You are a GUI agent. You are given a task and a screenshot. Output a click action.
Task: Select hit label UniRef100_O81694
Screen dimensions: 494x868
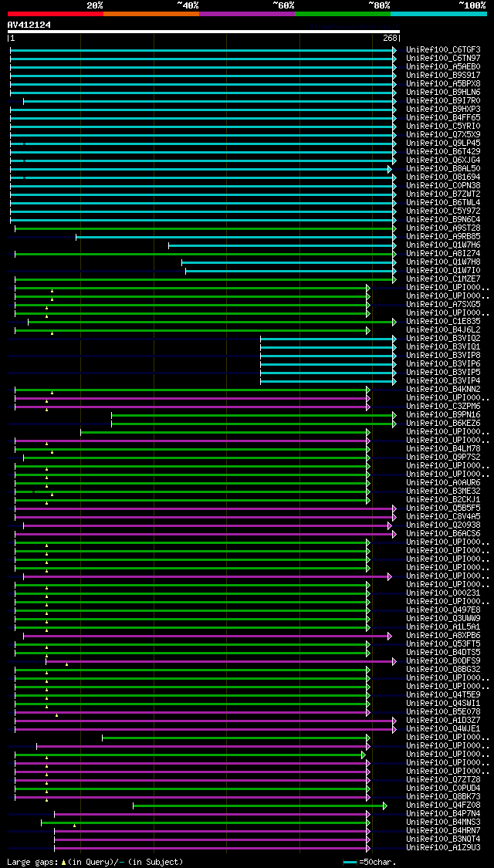tap(443, 177)
